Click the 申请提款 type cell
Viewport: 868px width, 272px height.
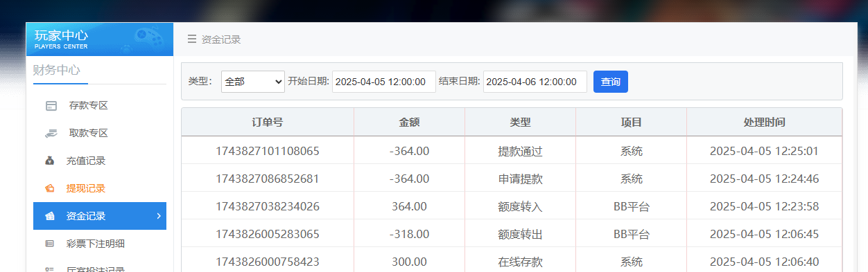tap(520, 179)
